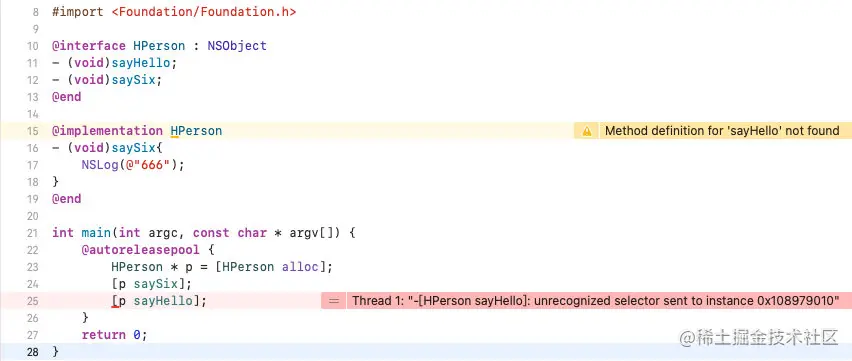Click the @implementation keyword on line 15
This screenshot has width=852, height=361.
pyautogui.click(x=108, y=131)
